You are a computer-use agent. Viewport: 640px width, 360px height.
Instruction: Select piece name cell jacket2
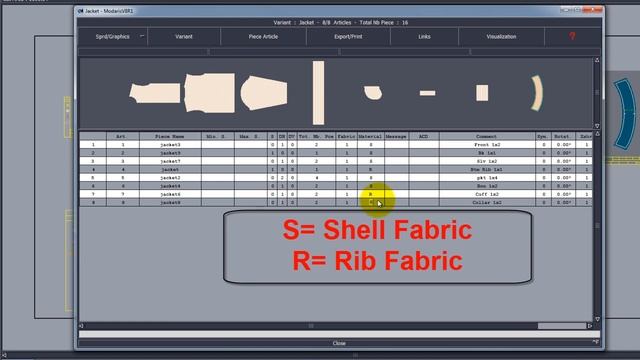pos(170,178)
